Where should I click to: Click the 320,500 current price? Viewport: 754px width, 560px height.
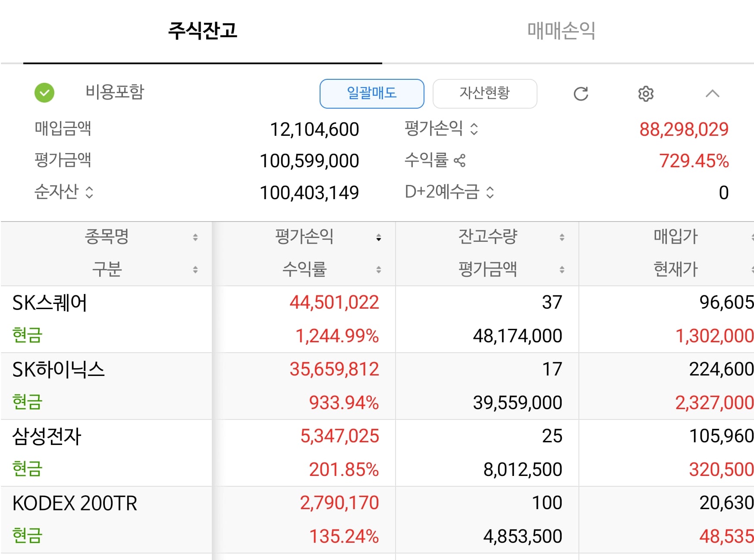[721, 469]
